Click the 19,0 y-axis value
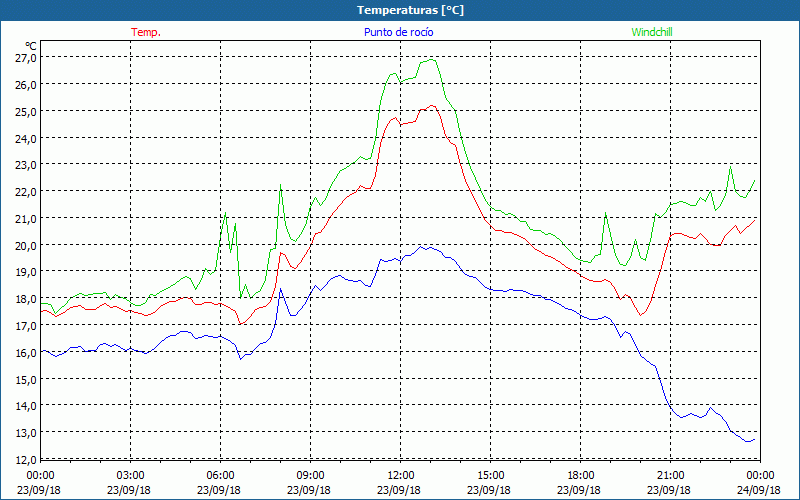This screenshot has width=800, height=500. tap(26, 272)
